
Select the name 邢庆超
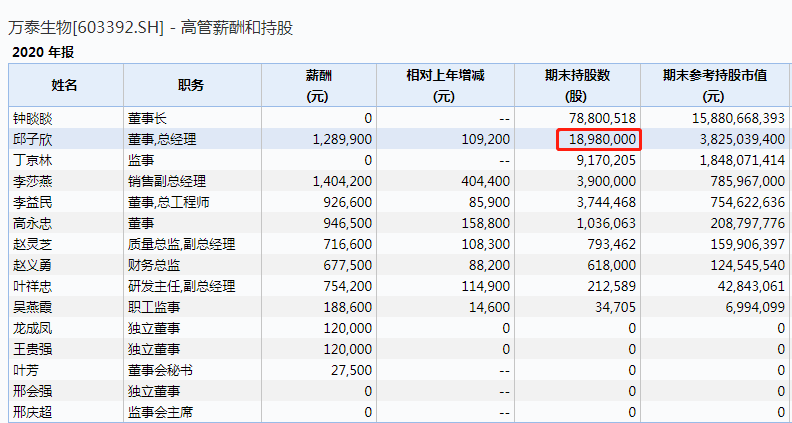coord(33,412)
